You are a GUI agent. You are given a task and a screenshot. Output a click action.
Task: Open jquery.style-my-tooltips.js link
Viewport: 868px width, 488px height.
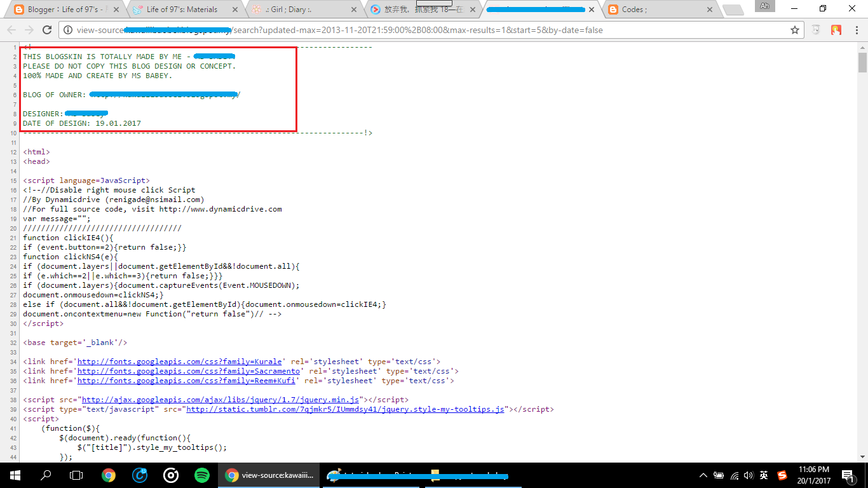point(345,409)
